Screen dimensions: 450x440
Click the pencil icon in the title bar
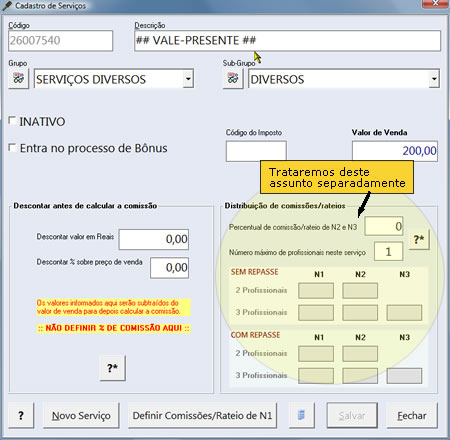click(7, 5)
